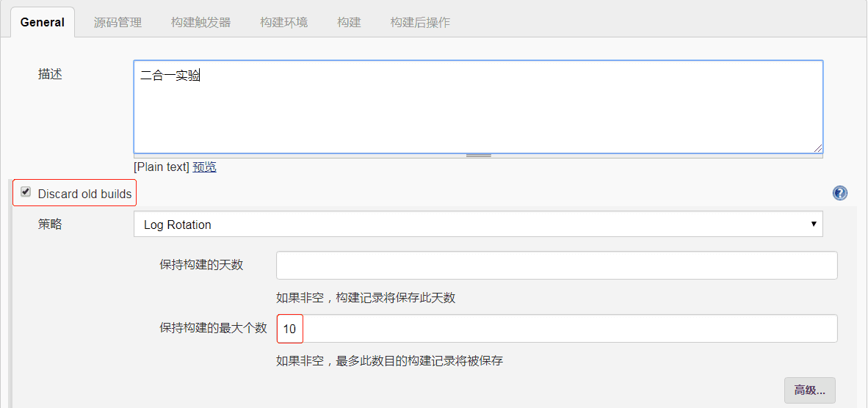The width and height of the screenshot is (868, 408).
Task: Click the 保持构建的最大个数 input field
Action: point(557,329)
